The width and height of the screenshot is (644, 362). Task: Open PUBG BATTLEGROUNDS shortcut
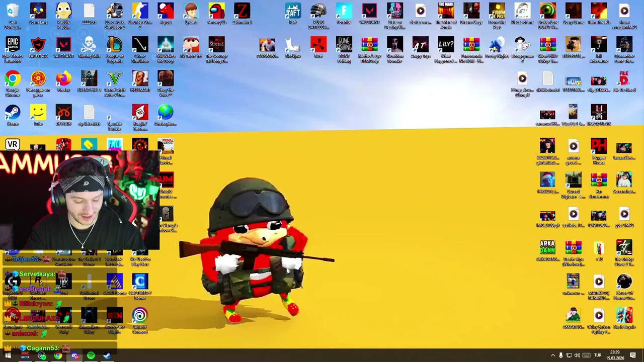pos(318,16)
